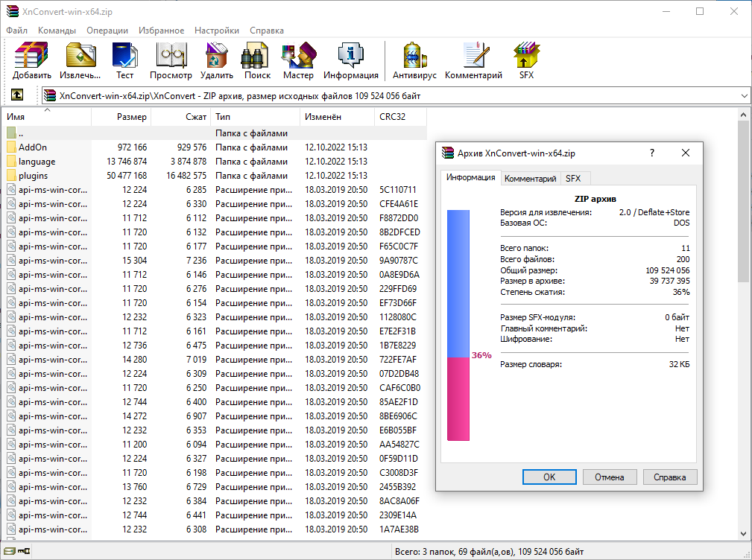Click the scrollbar up arrow
The width and height of the screenshot is (752, 560).
click(743, 115)
